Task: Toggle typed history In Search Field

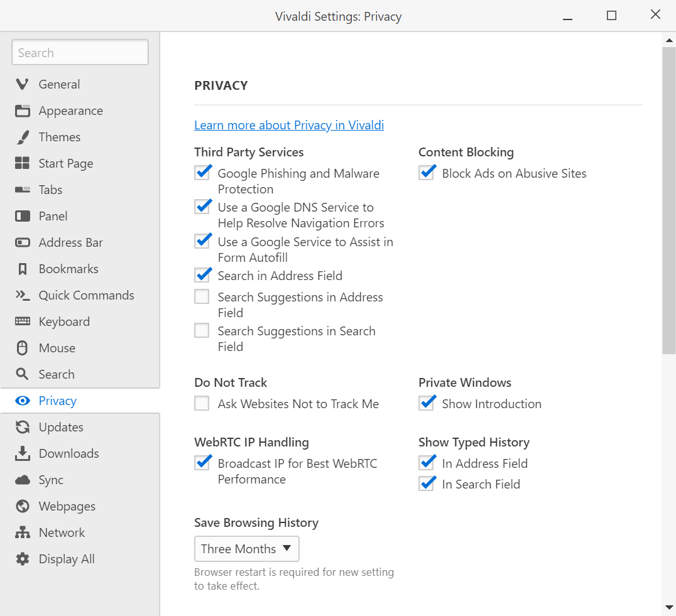Action: (x=426, y=484)
